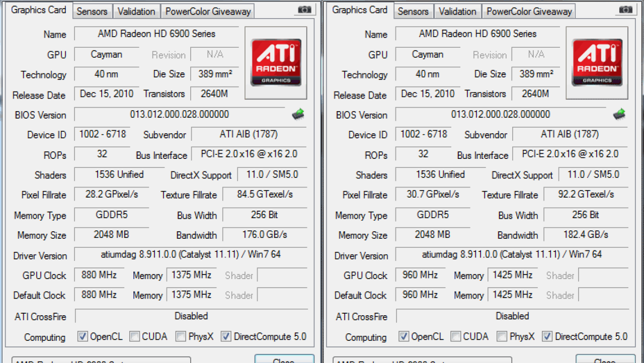Select Graphics Card tab in left window
Viewport: 644px width, 363px height.
click(39, 10)
